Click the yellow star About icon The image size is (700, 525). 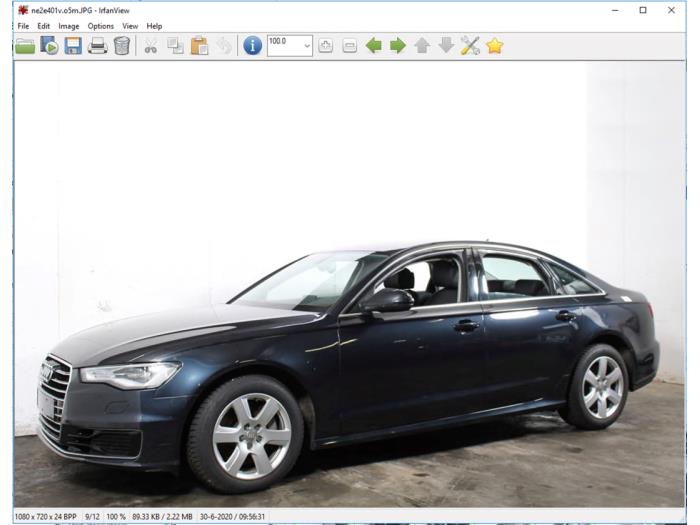click(495, 46)
